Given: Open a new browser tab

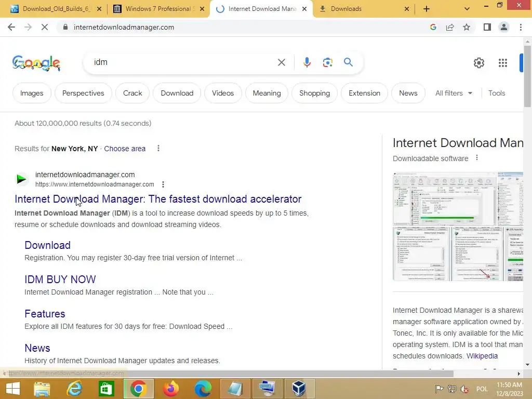Looking at the screenshot, I should point(427,9).
